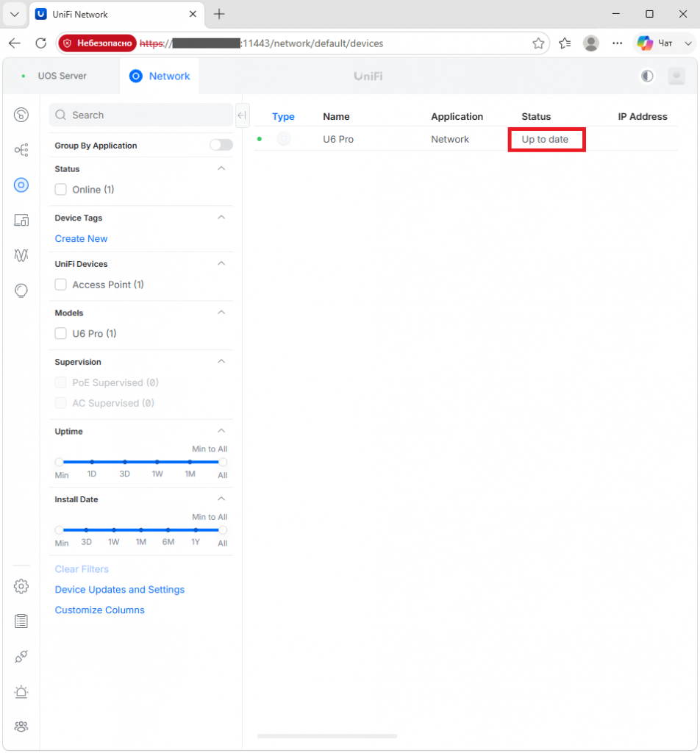Check the U6 Pro (1) model filter
The height and width of the screenshot is (753, 700).
click(60, 334)
